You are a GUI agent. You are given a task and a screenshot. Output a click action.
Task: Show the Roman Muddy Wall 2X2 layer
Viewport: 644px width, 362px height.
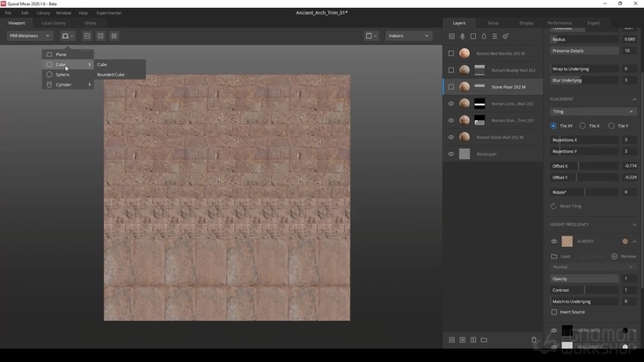pyautogui.click(x=451, y=70)
